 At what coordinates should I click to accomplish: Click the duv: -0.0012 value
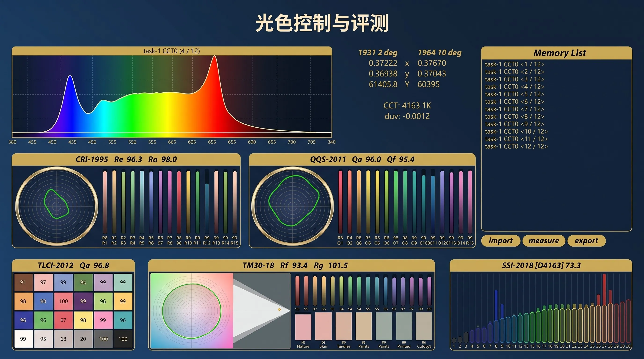click(x=407, y=116)
